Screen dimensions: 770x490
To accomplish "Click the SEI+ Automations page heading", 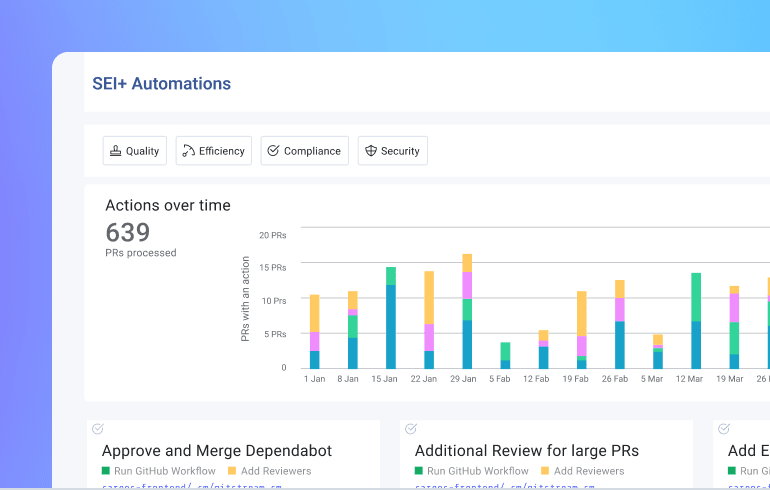I will (162, 83).
